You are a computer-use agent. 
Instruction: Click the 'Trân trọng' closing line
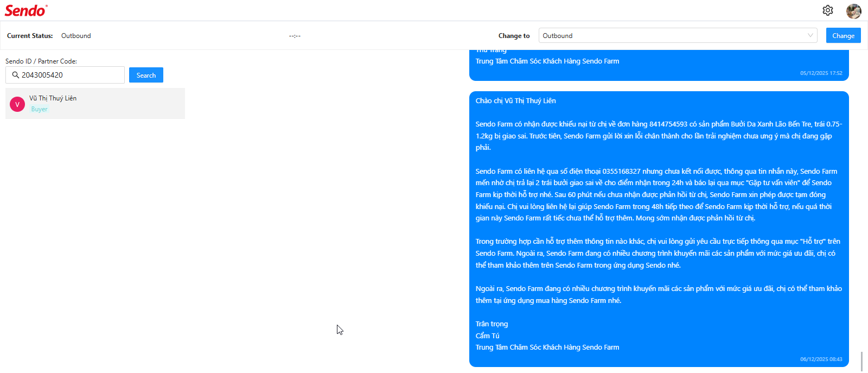click(x=492, y=324)
